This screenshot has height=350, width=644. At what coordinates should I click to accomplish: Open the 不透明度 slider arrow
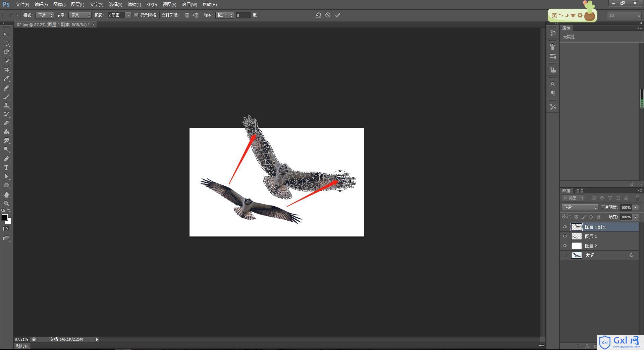coord(635,208)
